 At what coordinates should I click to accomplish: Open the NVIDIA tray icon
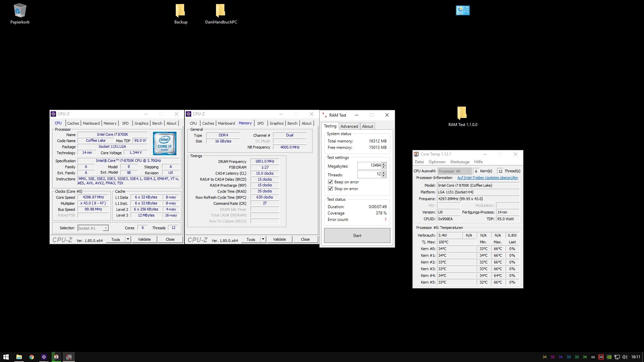point(609,357)
